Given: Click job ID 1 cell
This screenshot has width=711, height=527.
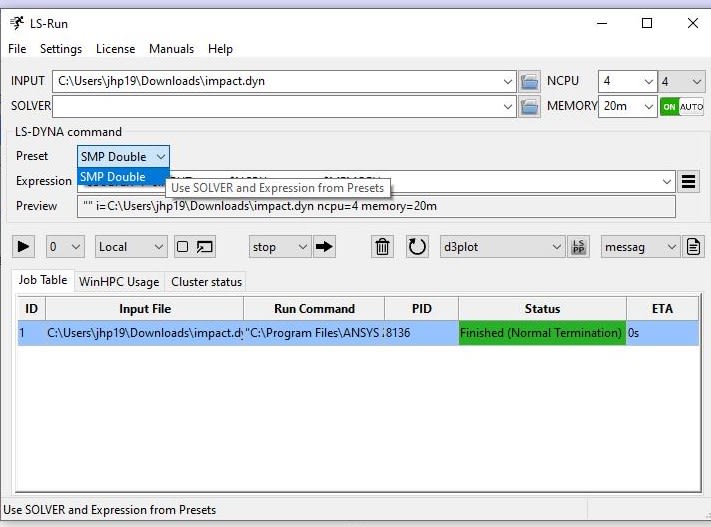Looking at the screenshot, I should click(31, 333).
